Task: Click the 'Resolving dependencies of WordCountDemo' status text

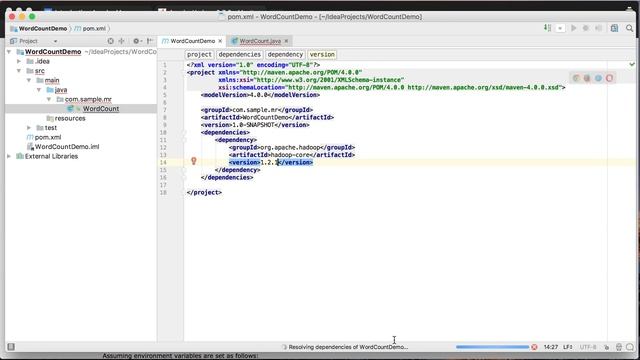Action: pos(348,347)
